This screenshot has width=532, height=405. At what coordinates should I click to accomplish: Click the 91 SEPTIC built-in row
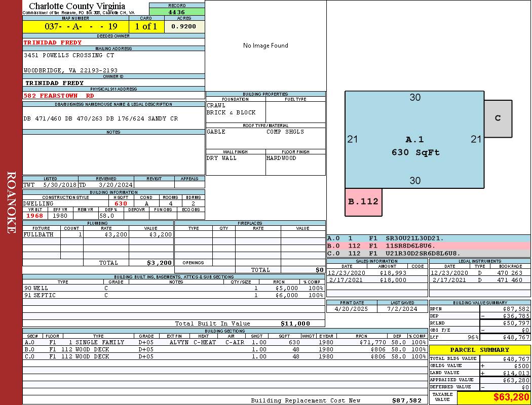tap(173, 295)
